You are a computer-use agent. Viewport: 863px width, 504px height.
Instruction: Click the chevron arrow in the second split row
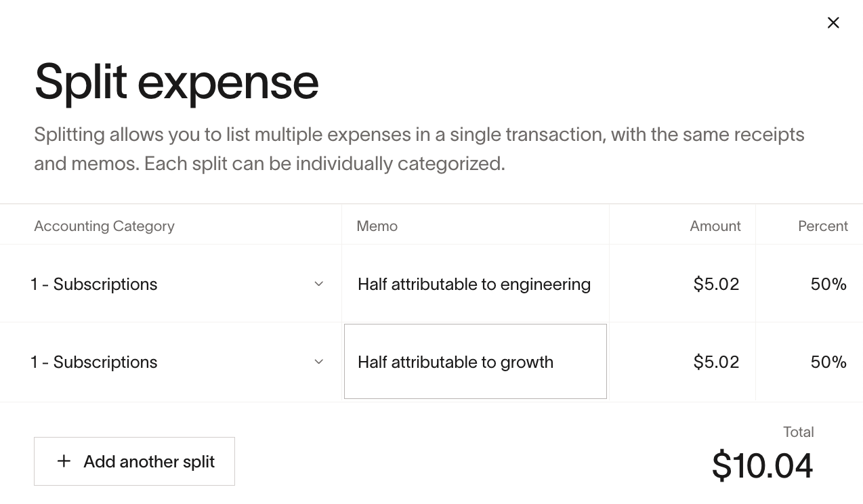click(x=319, y=362)
